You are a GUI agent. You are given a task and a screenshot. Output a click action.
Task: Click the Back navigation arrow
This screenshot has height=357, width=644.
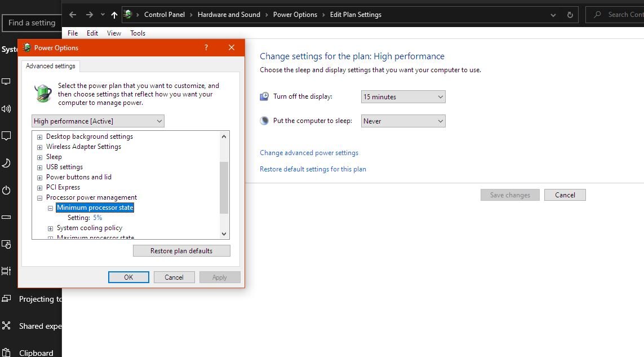coord(73,15)
